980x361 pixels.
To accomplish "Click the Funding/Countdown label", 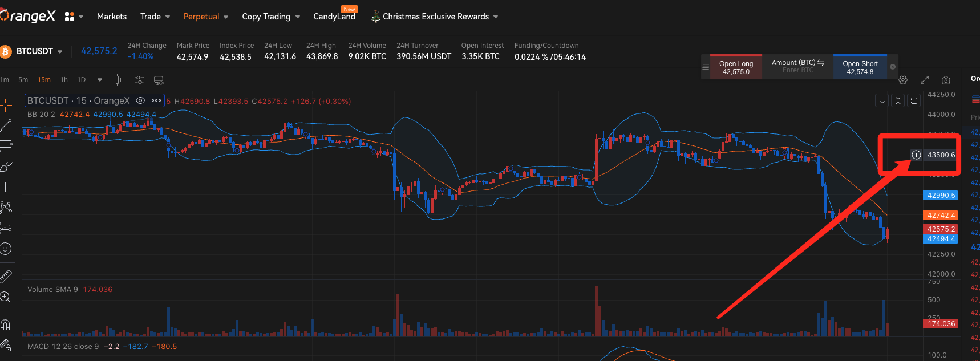I will coord(546,46).
